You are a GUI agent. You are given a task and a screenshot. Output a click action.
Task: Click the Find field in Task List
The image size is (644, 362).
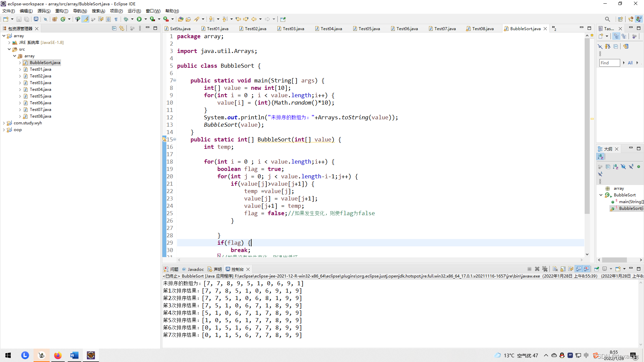609,63
